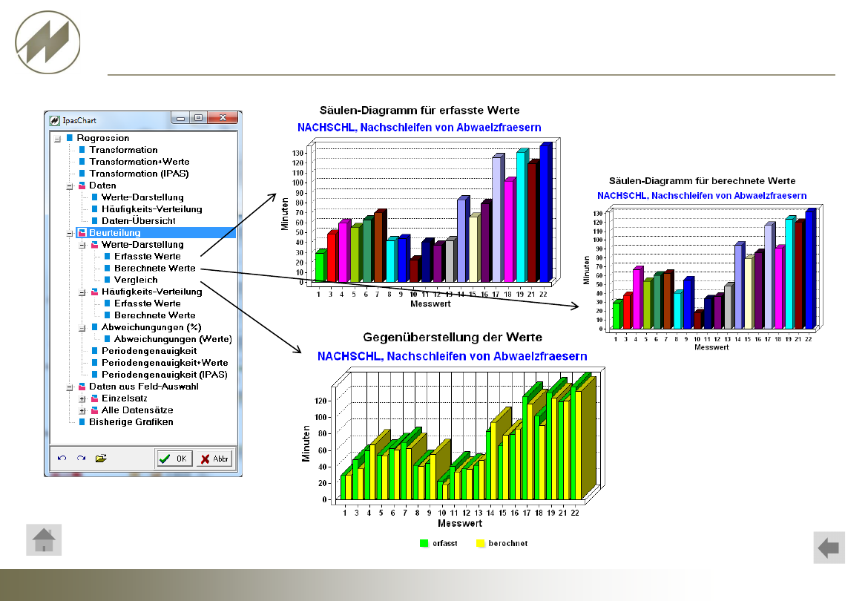Screen dimensions: 868x601
Task: Click the blue icon beside Regression
Action: click(x=70, y=138)
